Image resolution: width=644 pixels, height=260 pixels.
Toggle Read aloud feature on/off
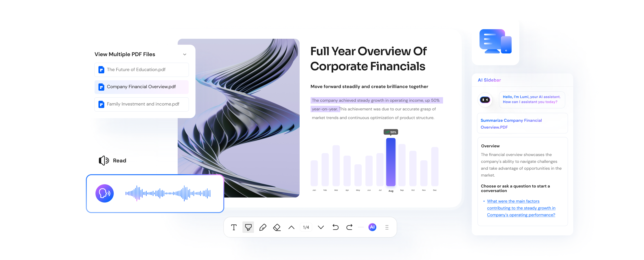(115, 160)
